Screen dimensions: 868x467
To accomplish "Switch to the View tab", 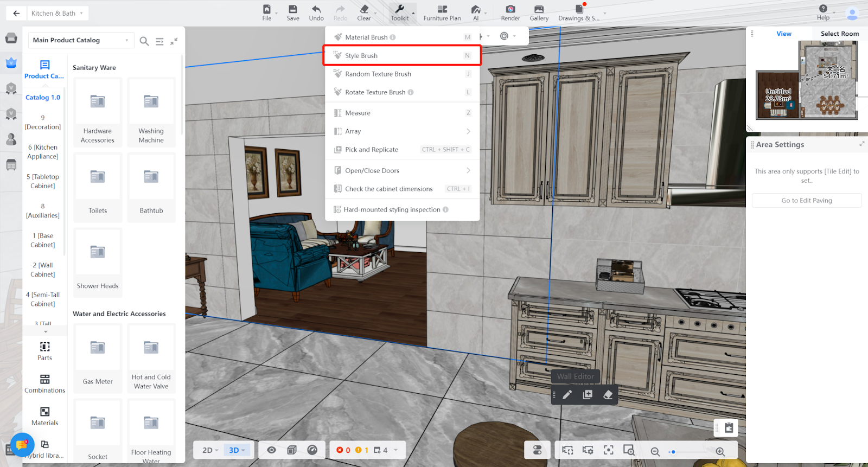I will (x=784, y=34).
